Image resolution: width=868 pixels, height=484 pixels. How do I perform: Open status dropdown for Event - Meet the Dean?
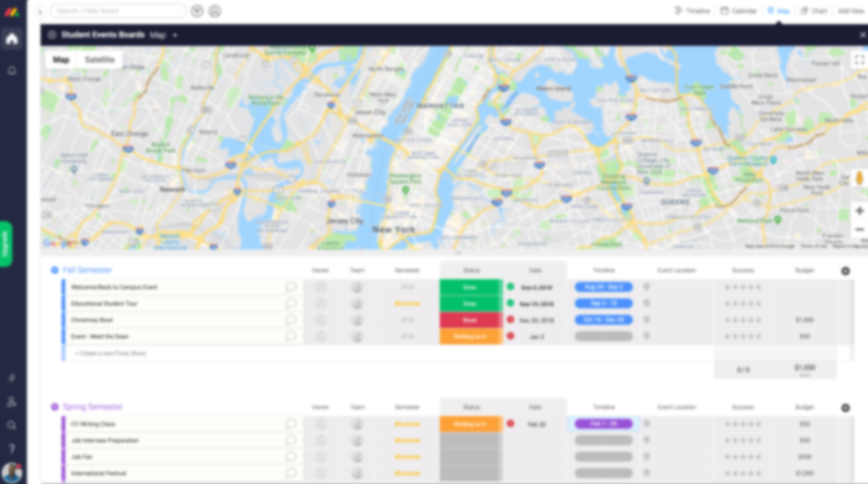(471, 336)
